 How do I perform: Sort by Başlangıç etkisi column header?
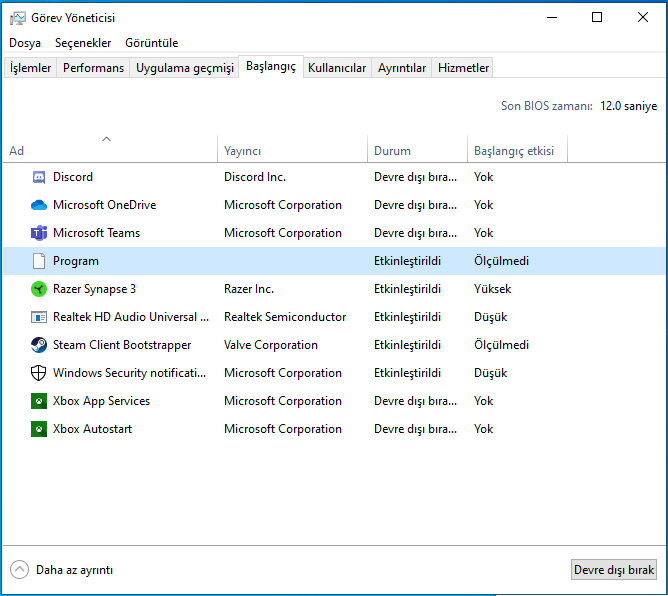(x=517, y=149)
